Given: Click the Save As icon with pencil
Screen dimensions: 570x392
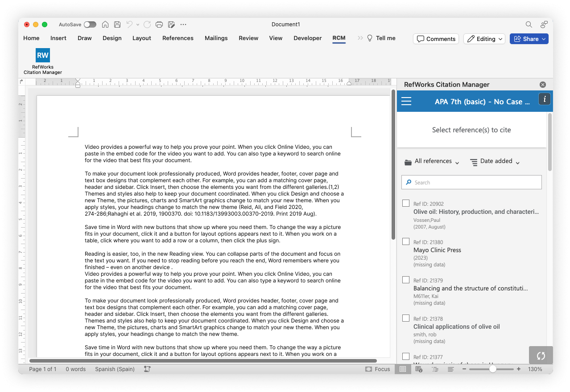Looking at the screenshot, I should tap(171, 24).
